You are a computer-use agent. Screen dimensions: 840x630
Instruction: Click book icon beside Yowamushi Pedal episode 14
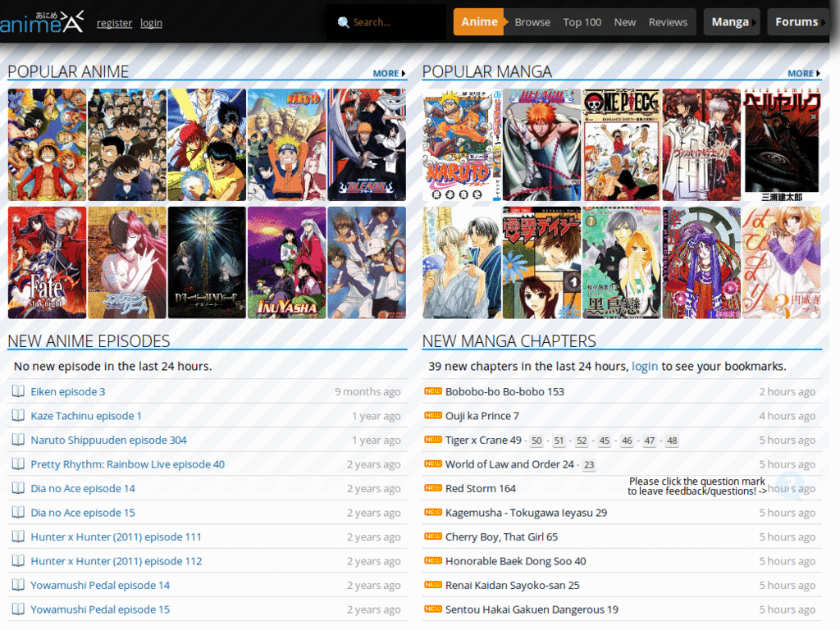pos(18,584)
